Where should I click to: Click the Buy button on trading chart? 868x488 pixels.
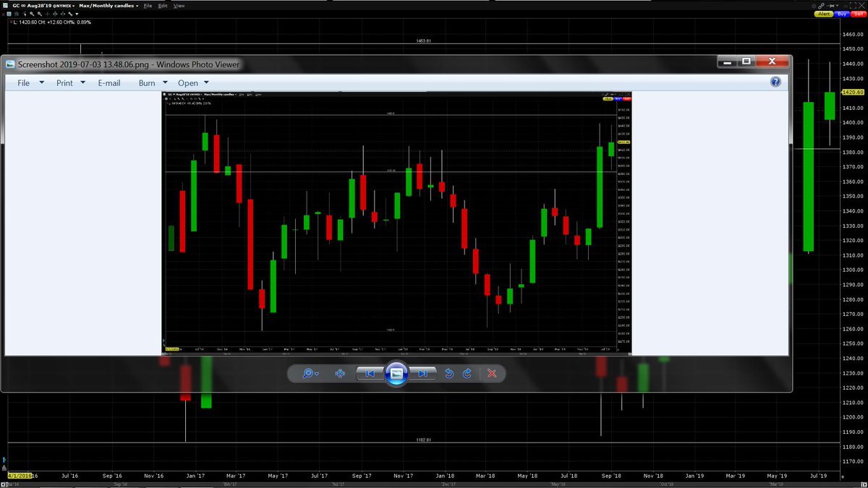841,14
